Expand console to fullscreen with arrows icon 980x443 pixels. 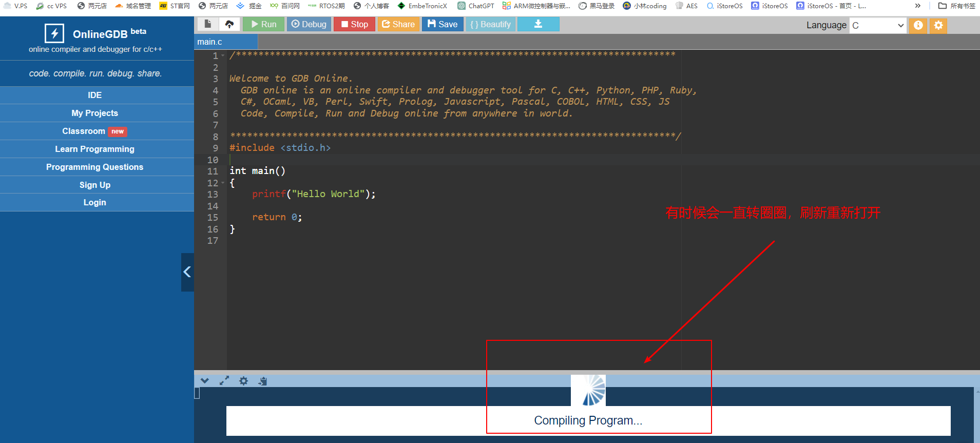(224, 381)
